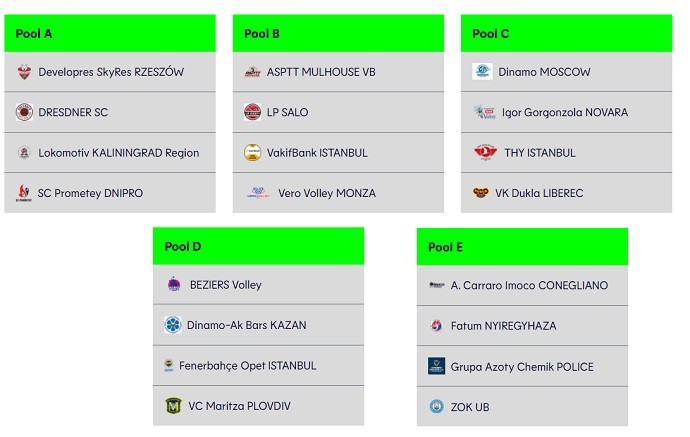The image size is (690, 437).
Task: Open the Fenerbahçe Opet ISTANBUL team link
Action: coord(247,366)
